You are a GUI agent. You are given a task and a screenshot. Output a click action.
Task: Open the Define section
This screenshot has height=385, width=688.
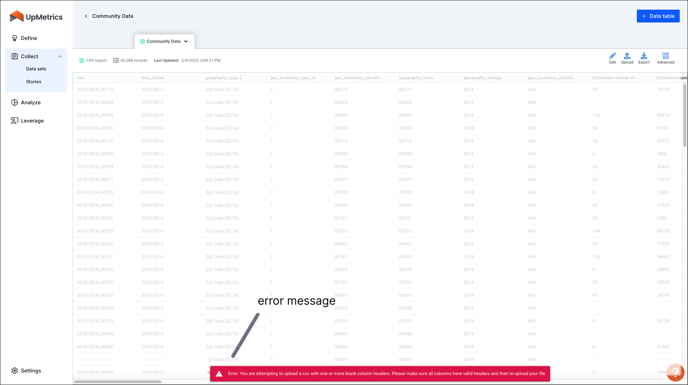tap(29, 38)
